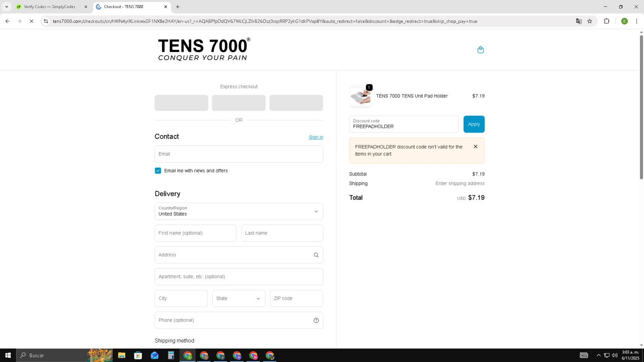The height and width of the screenshot is (362, 644).
Task: Click the third express checkout button
Action: [296, 103]
